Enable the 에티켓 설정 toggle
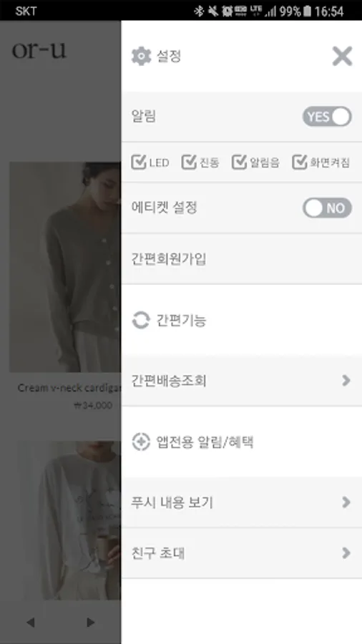The height and width of the screenshot is (644, 362). 327,208
